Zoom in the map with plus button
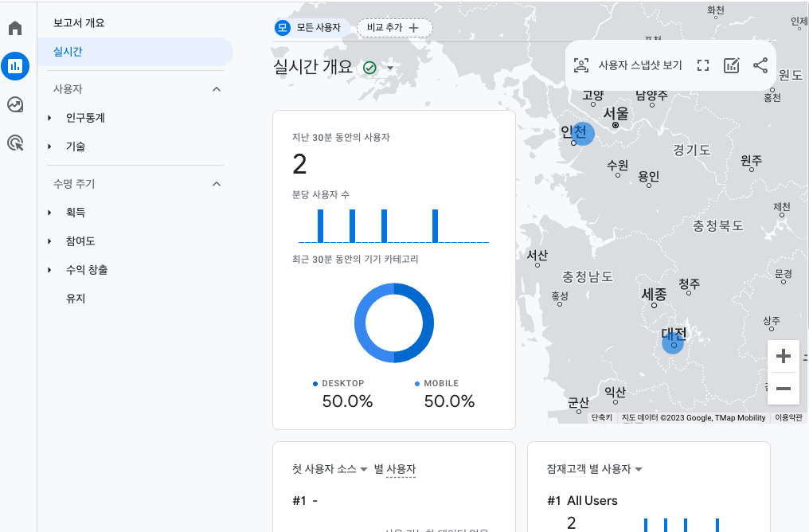809x532 pixels. [783, 356]
